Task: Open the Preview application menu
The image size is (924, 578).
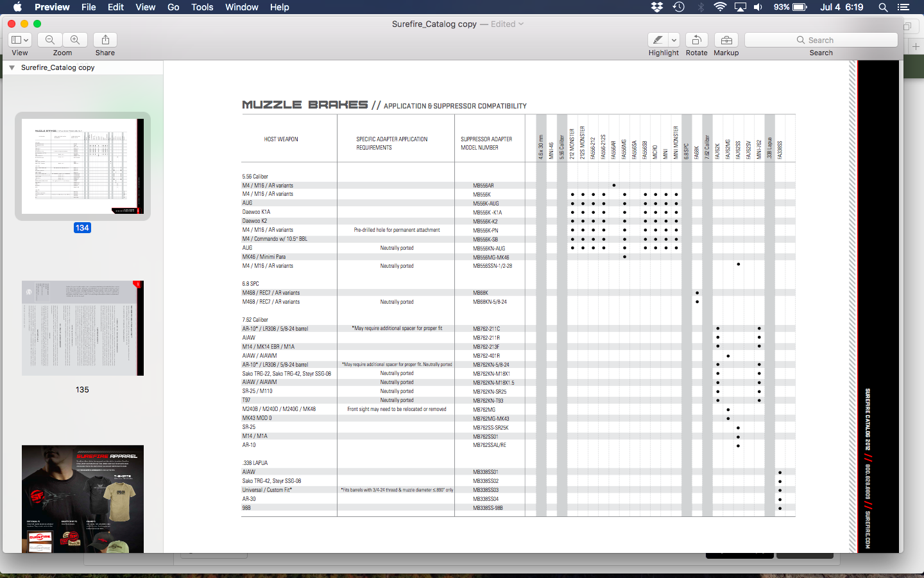Action: point(52,7)
